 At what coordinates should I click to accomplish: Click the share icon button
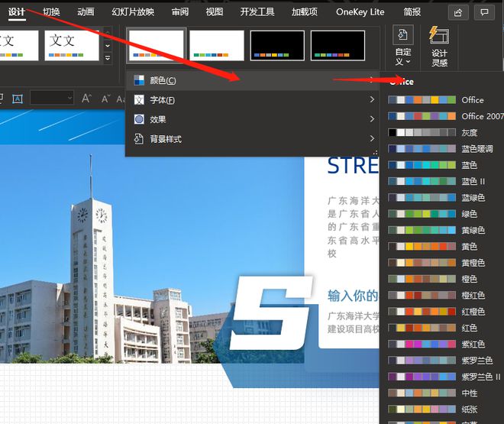click(x=458, y=12)
